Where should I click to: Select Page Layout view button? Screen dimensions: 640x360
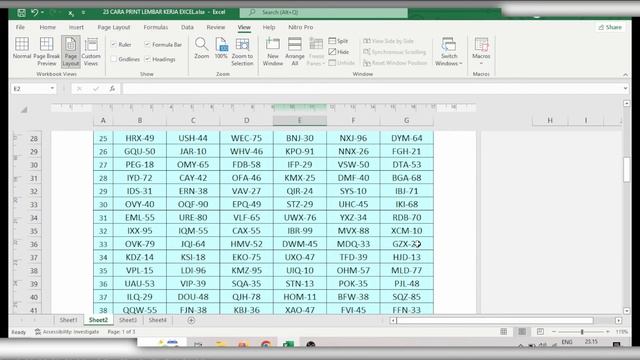[x=71, y=51]
